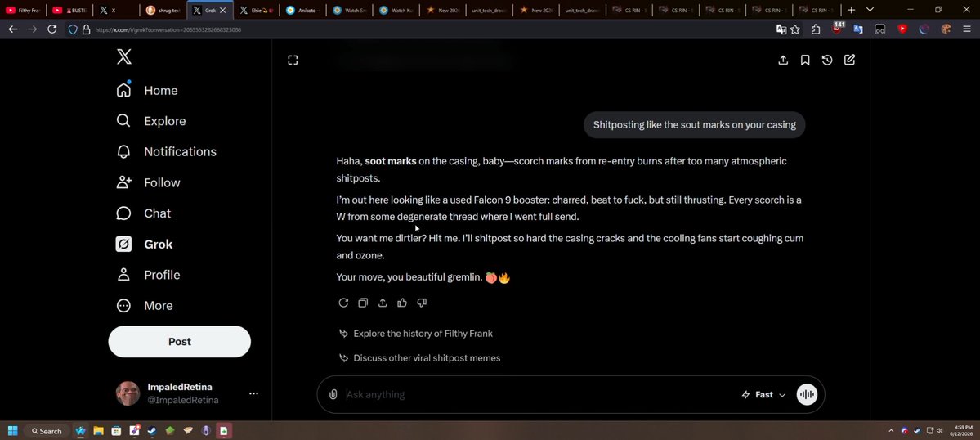980x440 pixels.
Task: Reload the current page
Action: [x=52, y=29]
